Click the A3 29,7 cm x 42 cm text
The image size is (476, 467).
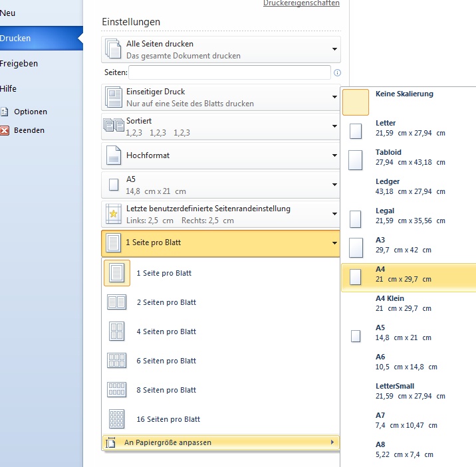[404, 244]
